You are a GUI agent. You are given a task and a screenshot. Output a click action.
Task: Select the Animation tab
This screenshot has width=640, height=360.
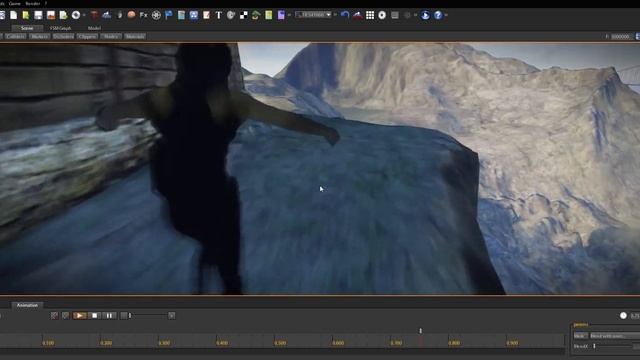coord(27,305)
